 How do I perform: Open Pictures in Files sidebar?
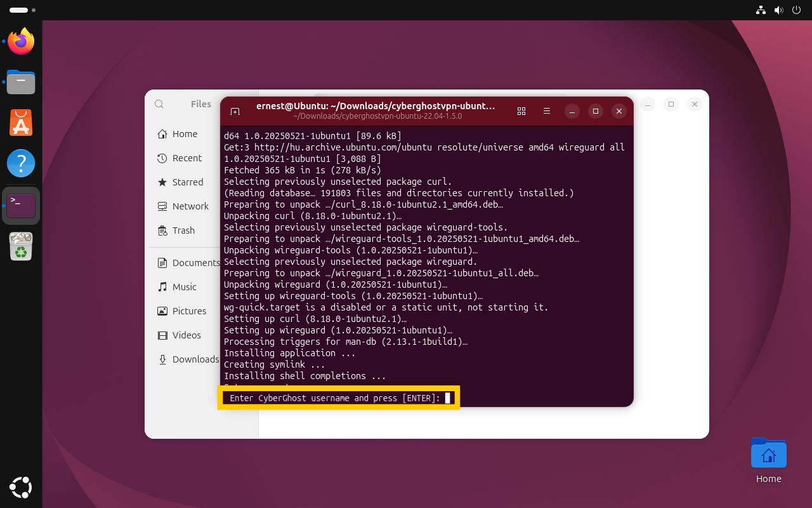click(x=184, y=311)
